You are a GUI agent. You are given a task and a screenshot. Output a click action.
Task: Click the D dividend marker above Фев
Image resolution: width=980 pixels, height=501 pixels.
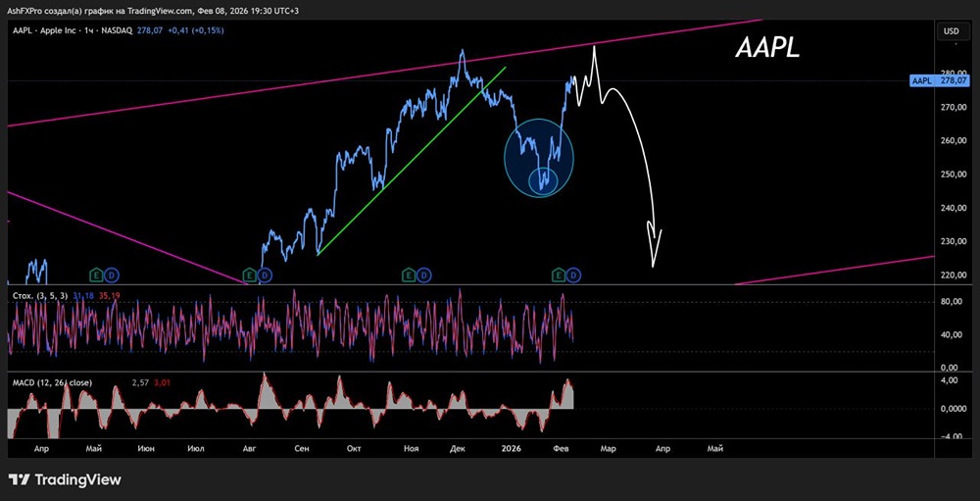[x=573, y=275]
